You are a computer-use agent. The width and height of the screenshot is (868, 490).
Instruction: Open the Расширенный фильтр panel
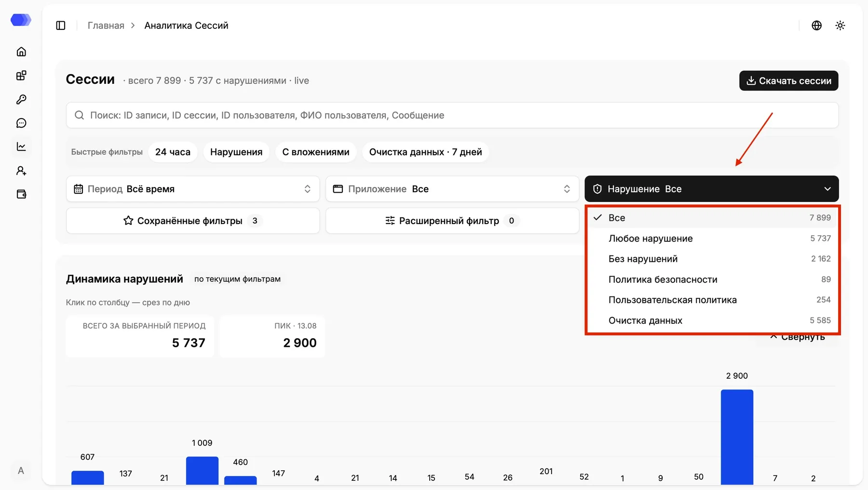(452, 221)
